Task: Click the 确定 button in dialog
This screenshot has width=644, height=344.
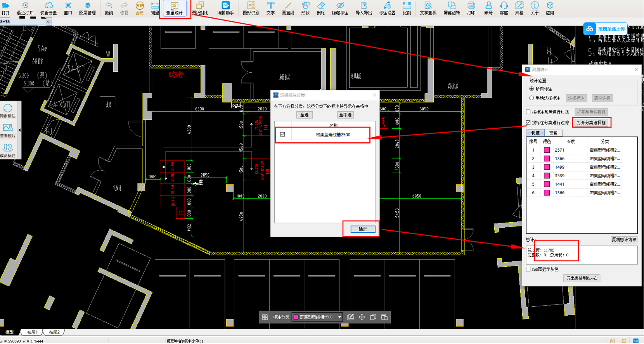Action: (x=363, y=229)
